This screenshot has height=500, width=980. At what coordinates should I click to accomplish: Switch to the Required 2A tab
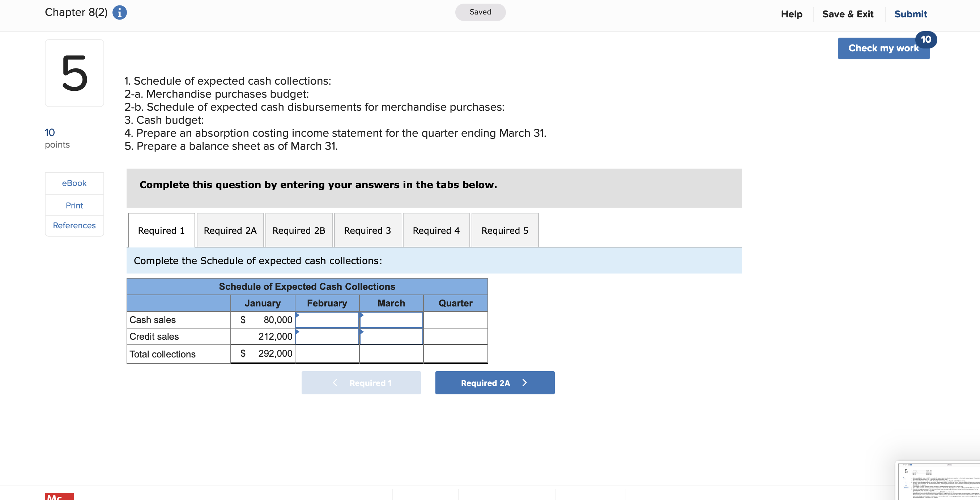click(230, 230)
